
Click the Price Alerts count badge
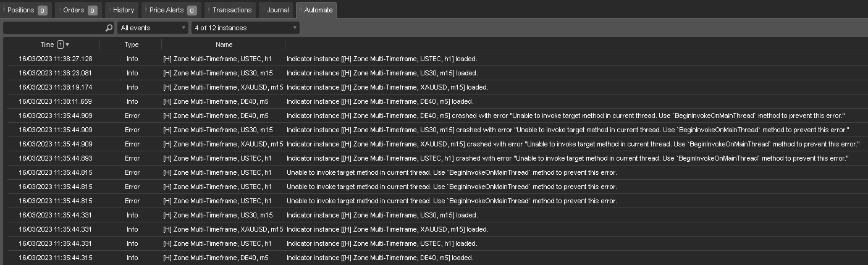(x=192, y=11)
